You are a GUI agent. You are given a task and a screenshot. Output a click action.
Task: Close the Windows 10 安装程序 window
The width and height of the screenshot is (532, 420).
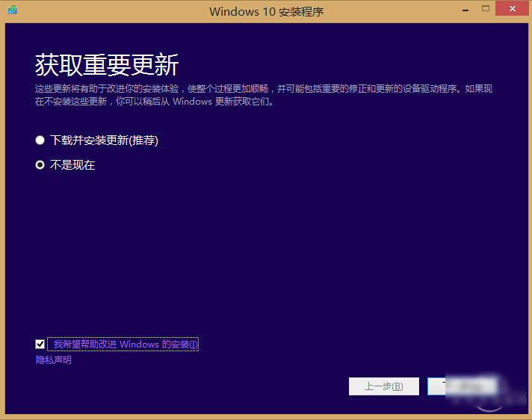click(x=512, y=8)
